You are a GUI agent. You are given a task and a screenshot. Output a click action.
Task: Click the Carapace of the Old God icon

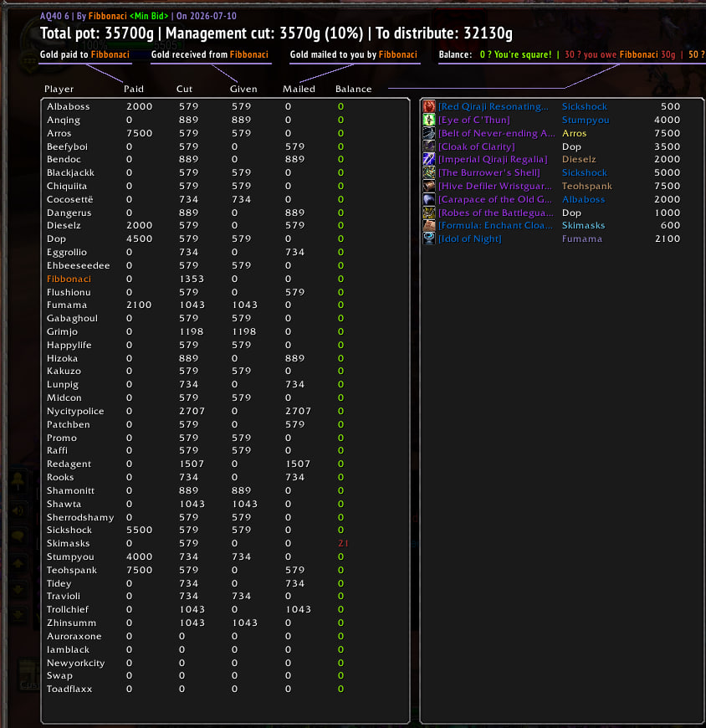(x=429, y=199)
